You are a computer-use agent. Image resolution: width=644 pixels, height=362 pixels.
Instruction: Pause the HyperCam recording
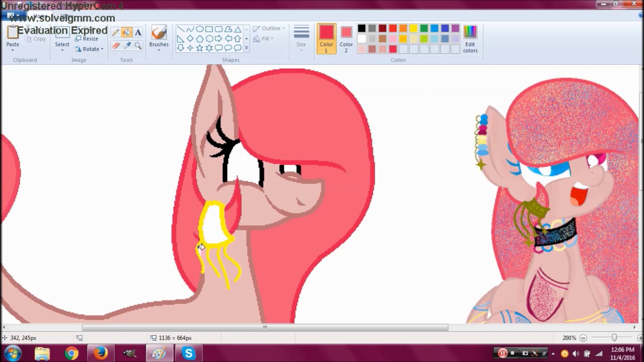coord(502,353)
